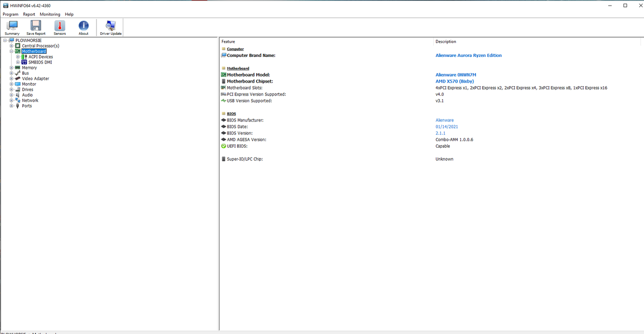Click the ACPI Devices plug icon
644x334 pixels.
pos(25,57)
